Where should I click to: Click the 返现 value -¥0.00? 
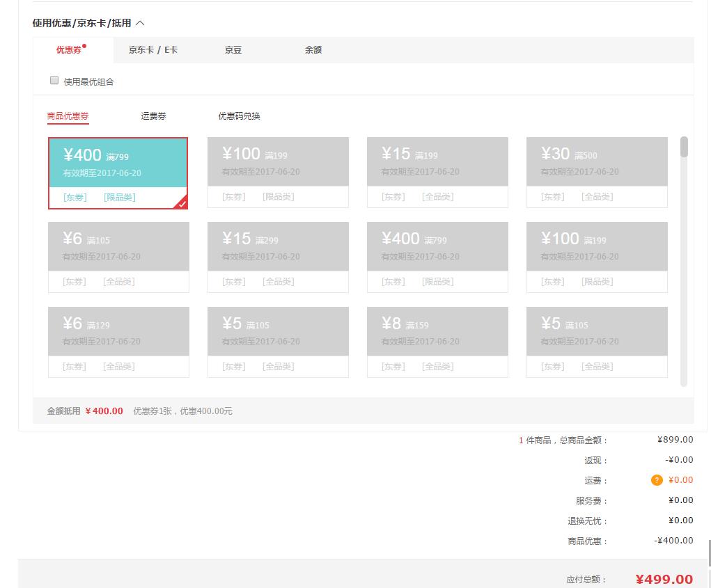point(679,460)
